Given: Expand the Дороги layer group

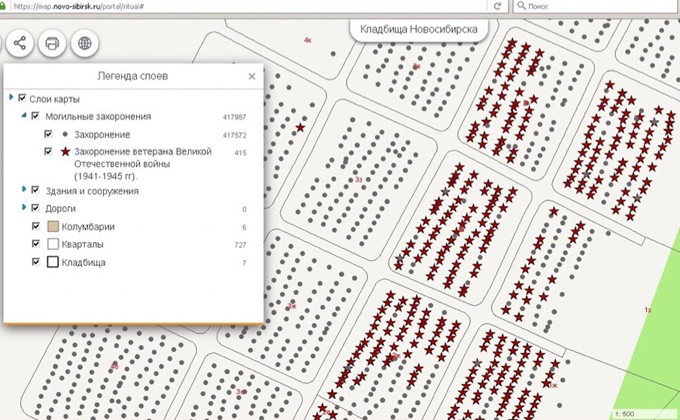Looking at the screenshot, I should coord(23,208).
